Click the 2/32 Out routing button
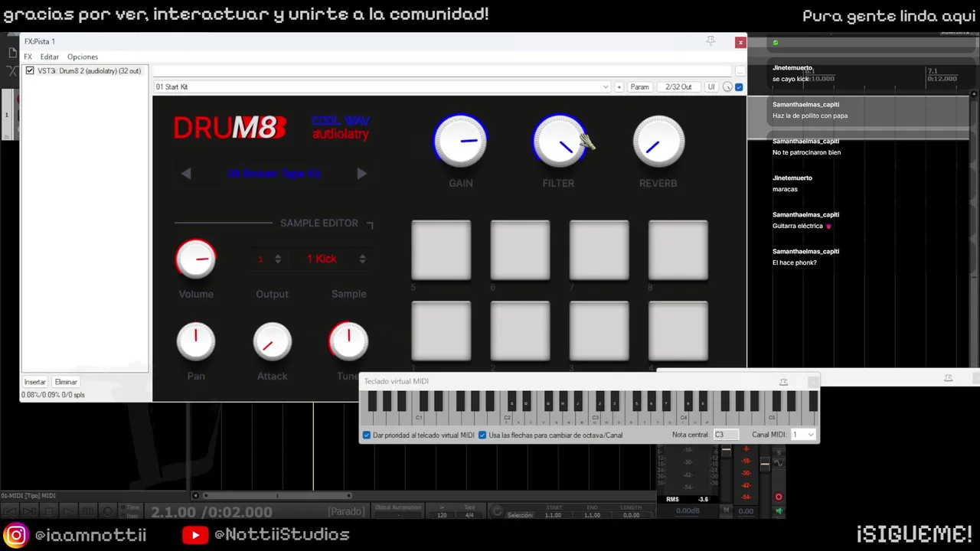Viewport: 980px width, 551px height. (678, 87)
